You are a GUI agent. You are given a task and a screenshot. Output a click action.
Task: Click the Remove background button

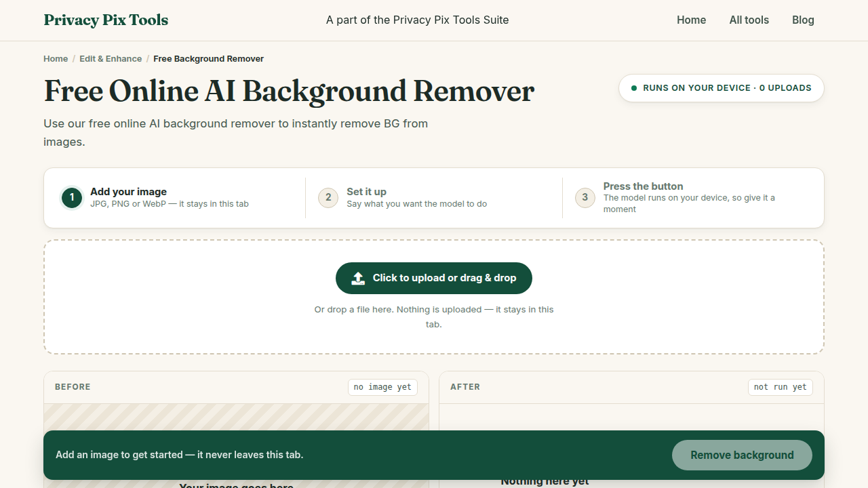(742, 455)
